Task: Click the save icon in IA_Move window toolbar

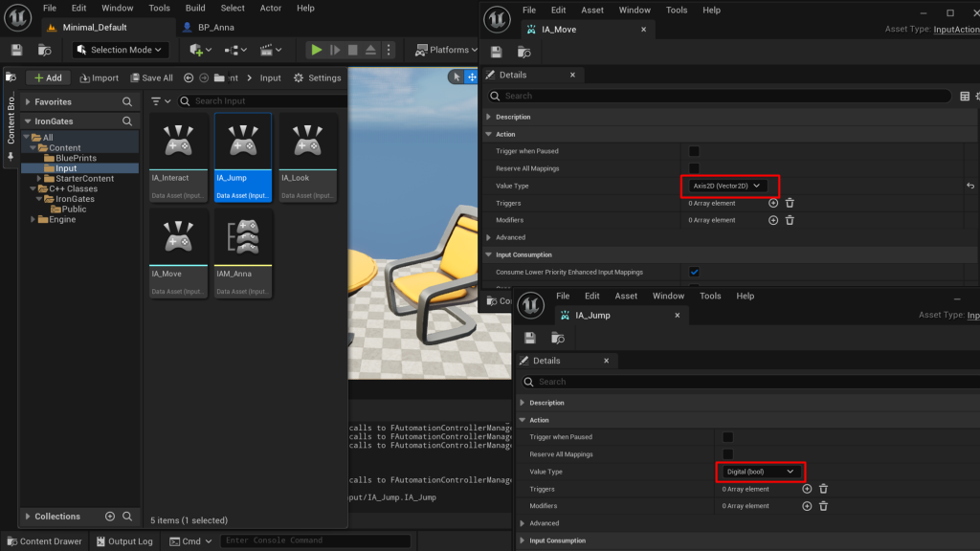Action: point(496,52)
